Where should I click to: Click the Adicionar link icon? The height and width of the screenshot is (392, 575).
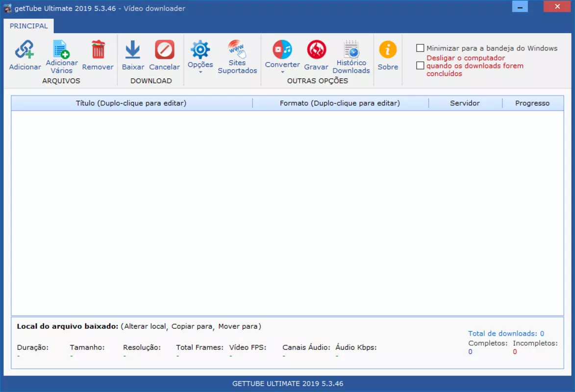[x=25, y=49]
